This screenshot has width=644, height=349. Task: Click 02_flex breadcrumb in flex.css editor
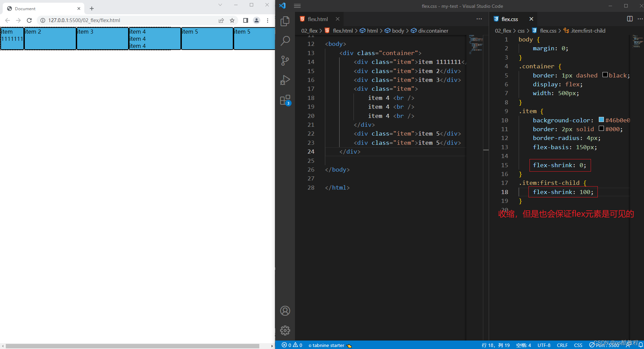503,31
